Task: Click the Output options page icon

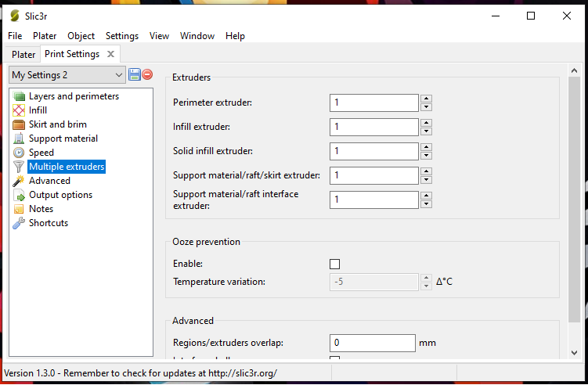Action: [19, 195]
